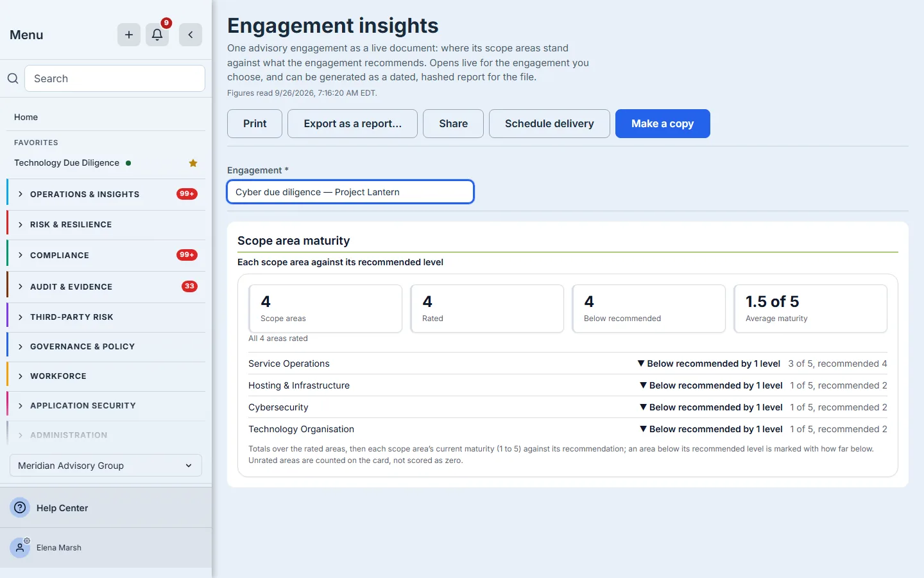Open the Help Center question mark icon
924x578 pixels.
21,507
